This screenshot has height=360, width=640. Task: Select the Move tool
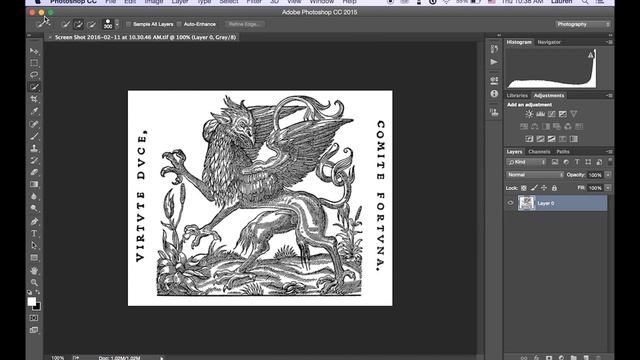(x=34, y=51)
